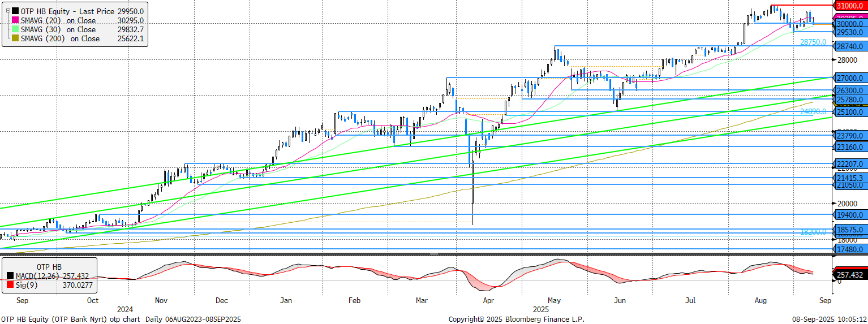Select 'SMAVG (200) on Close' legend entry

[61, 39]
